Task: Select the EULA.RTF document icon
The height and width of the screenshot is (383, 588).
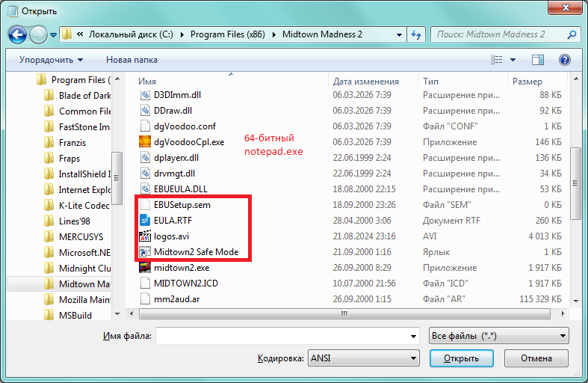Action: [145, 221]
